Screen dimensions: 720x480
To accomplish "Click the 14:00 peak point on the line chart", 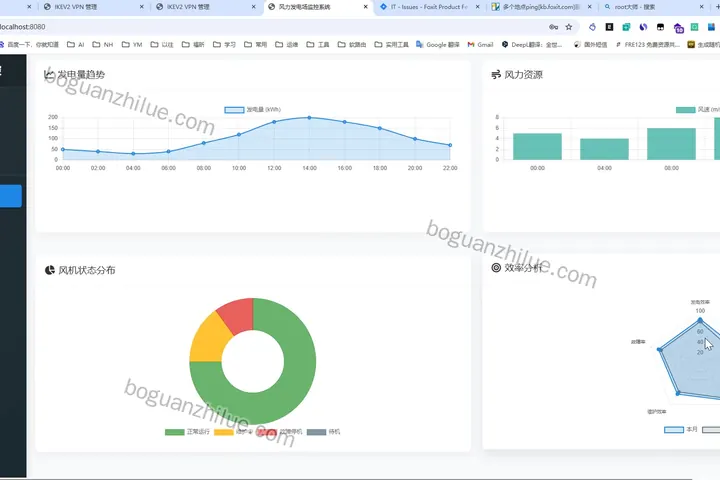I will [309, 118].
